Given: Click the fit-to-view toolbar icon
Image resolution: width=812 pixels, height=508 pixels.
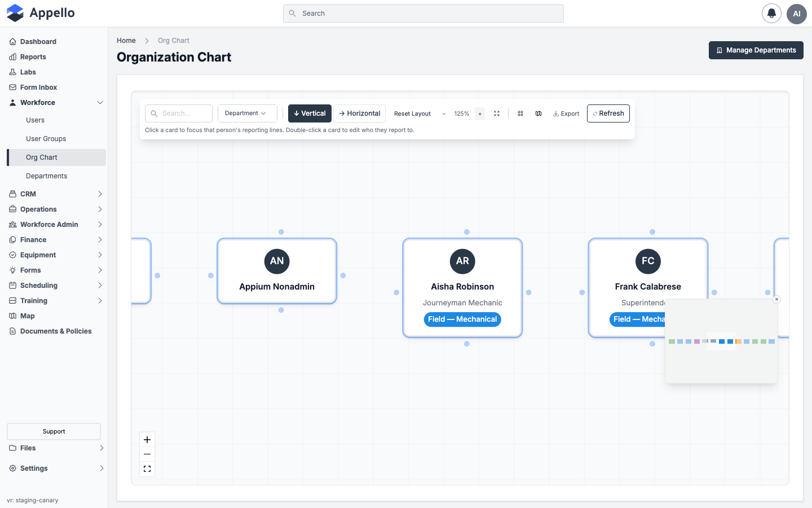Looking at the screenshot, I should click(497, 113).
